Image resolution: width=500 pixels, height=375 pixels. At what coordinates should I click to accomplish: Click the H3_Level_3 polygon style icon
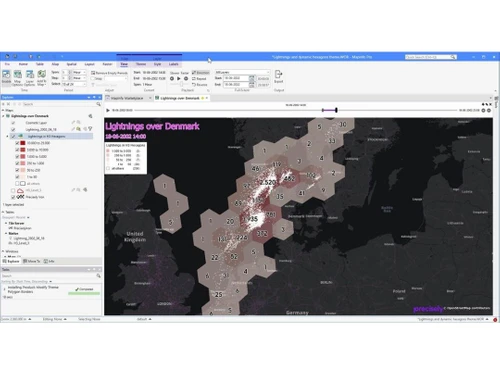coord(20,190)
